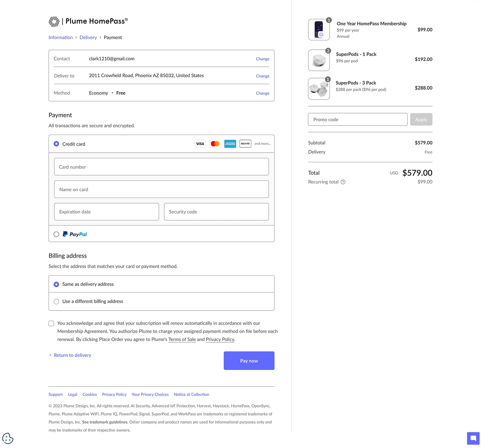Click into the Promo code field
The height and width of the screenshot is (448, 481).
tap(358, 119)
